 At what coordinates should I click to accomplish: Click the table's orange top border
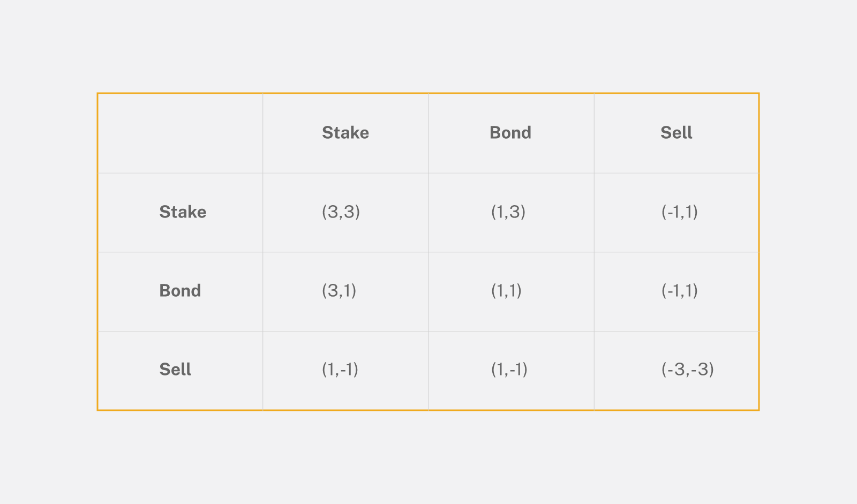pyautogui.click(x=428, y=93)
